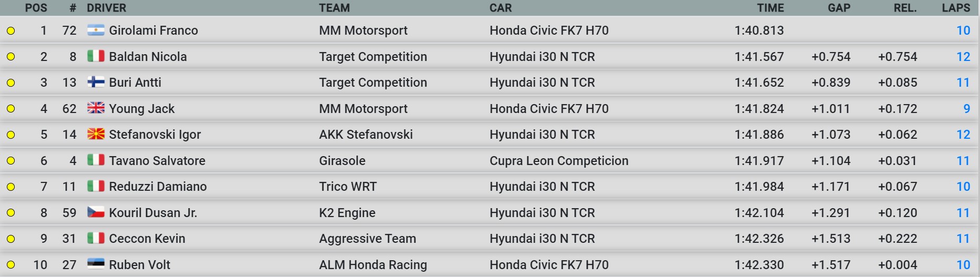Click the Italian flag beside Ceccon Kevin

(x=96, y=238)
